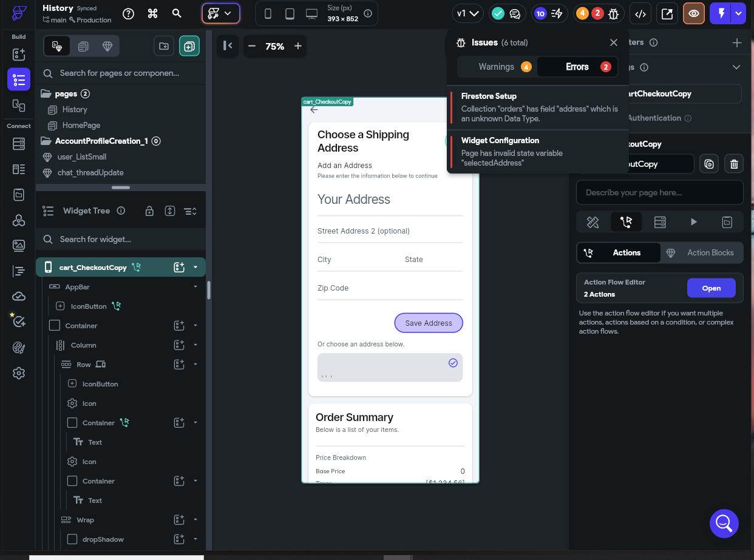Image resolution: width=754 pixels, height=560 pixels.
Task: Open widget tree options list icon
Action: point(190,211)
